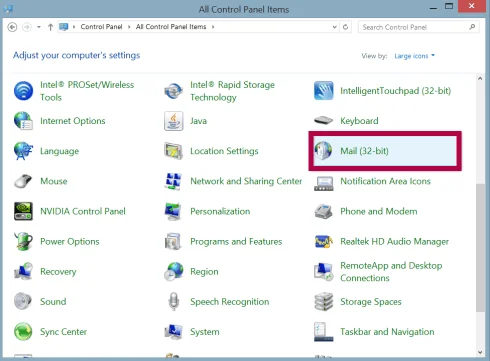Refresh the Control Panel view

(x=346, y=27)
